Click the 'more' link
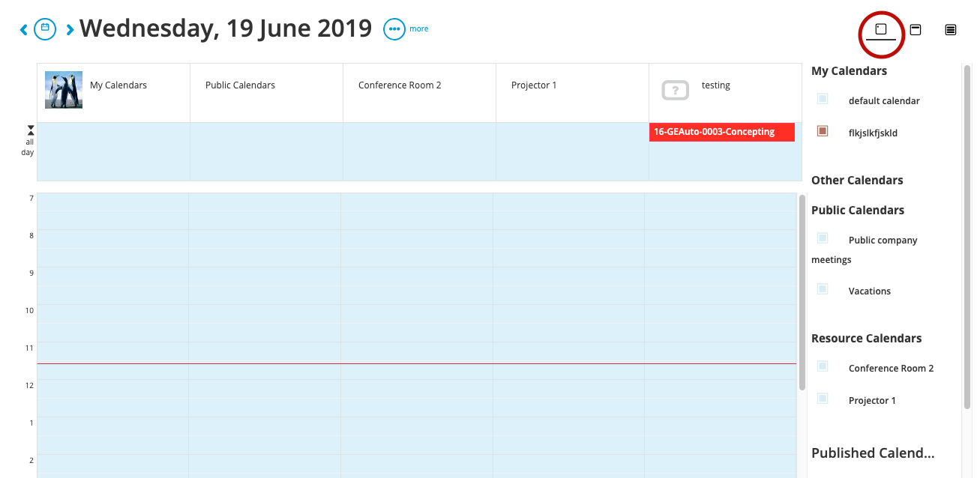The height and width of the screenshot is (478, 980). tap(419, 29)
